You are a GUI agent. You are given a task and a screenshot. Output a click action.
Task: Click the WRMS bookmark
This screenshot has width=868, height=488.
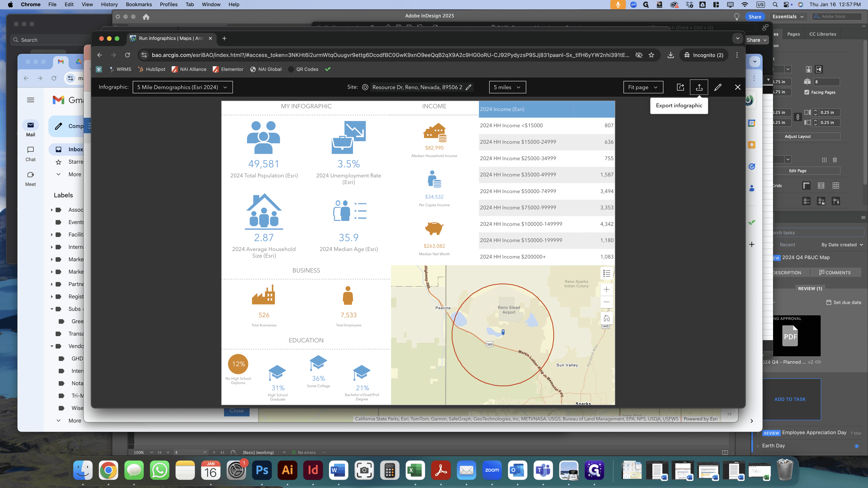coord(120,69)
